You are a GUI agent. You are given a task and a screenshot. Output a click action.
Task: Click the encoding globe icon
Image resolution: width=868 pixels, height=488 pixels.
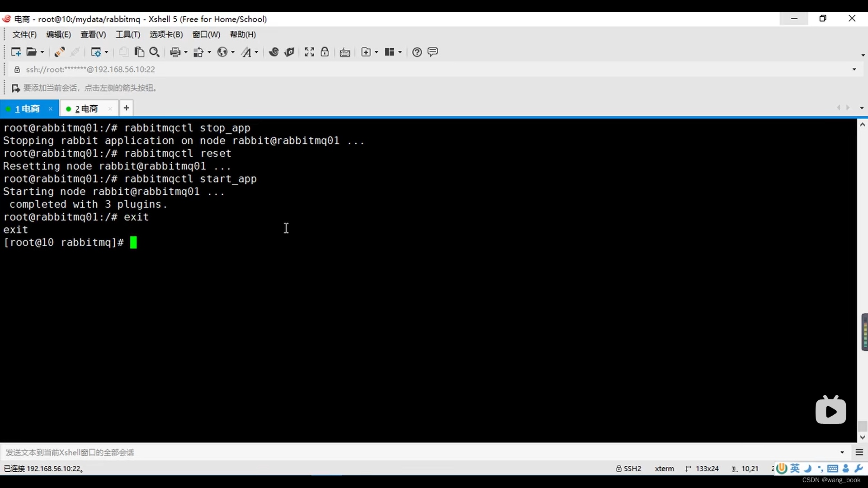(222, 52)
